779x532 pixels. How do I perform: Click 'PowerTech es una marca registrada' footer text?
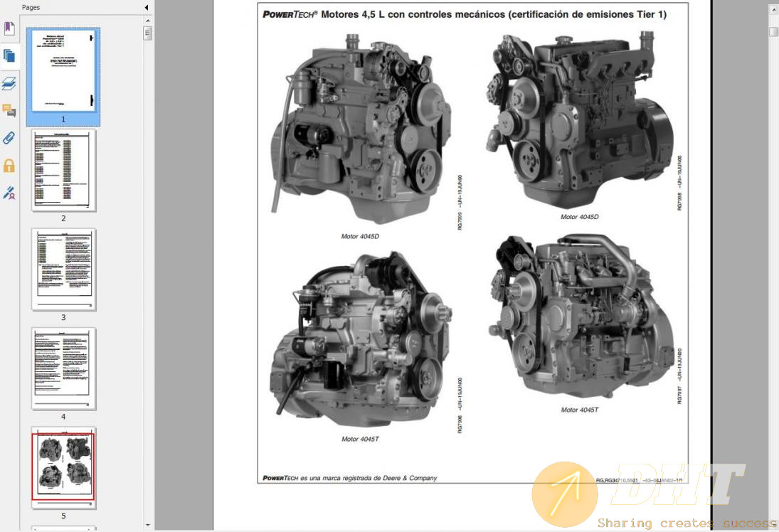coord(350,478)
